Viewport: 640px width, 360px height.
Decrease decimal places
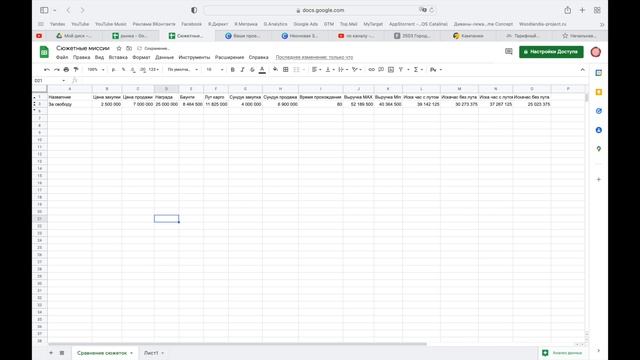(133, 70)
